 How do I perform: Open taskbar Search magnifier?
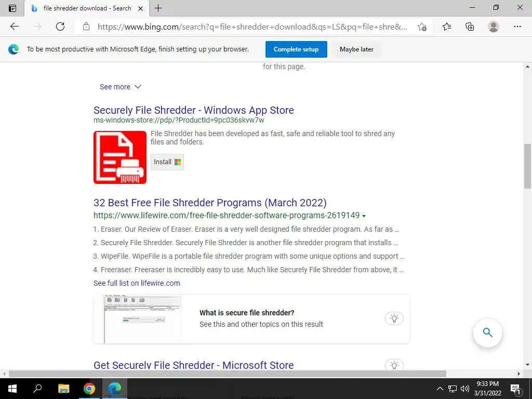click(37, 389)
